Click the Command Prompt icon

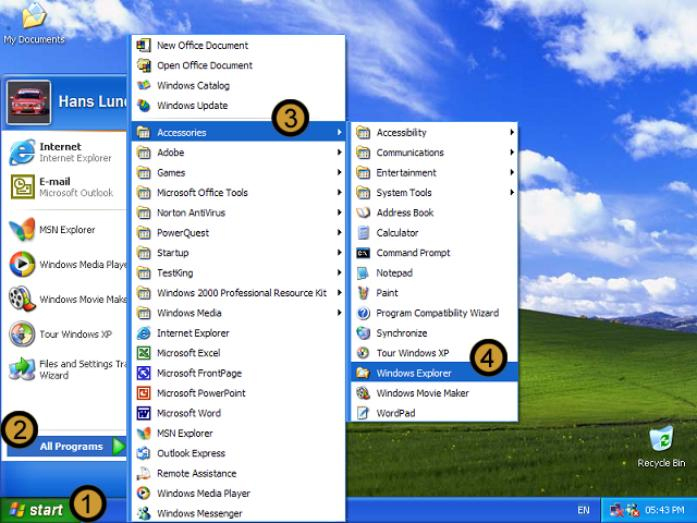click(363, 253)
